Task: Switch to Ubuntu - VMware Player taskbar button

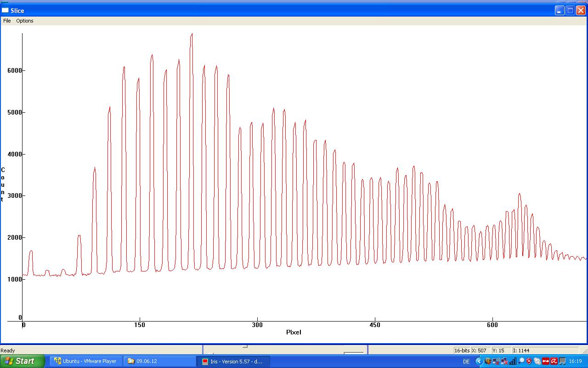Action: click(85, 361)
